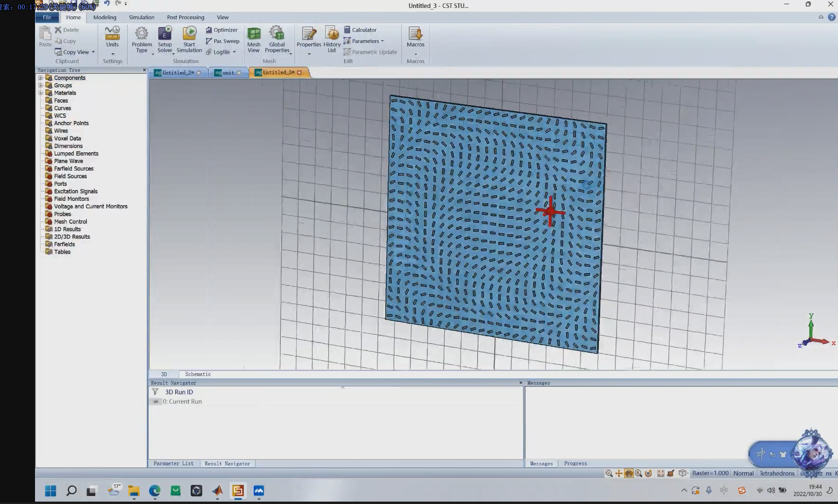
Task: Toggle the rotate view tool in status bar
Action: click(x=629, y=473)
